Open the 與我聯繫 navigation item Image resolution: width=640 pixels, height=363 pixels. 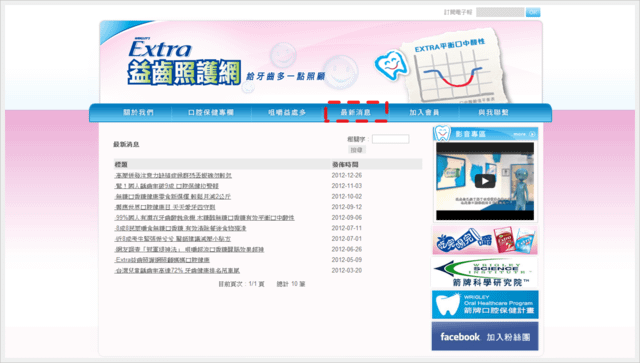coord(493,112)
